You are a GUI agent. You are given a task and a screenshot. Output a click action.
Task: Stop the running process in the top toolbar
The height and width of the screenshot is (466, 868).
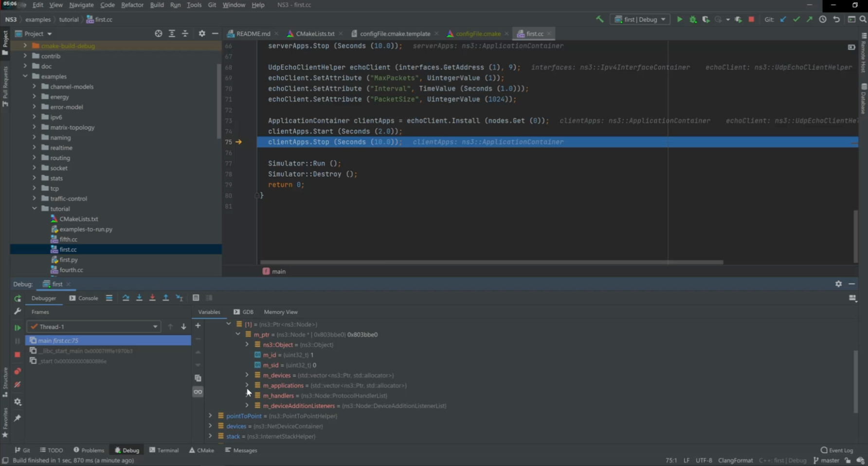[x=751, y=19]
